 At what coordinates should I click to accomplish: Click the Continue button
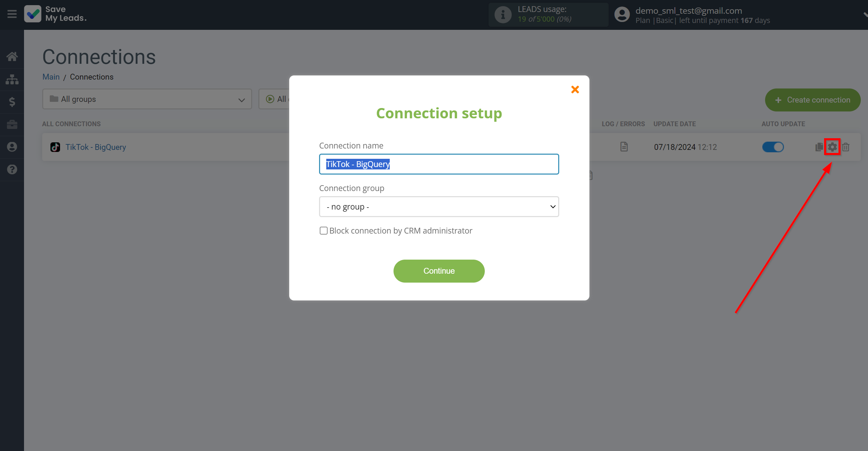[x=439, y=271]
